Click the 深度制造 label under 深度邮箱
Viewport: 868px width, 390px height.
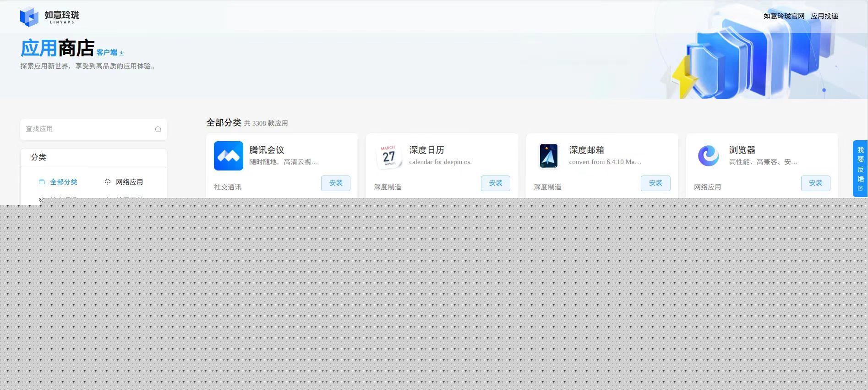point(547,187)
